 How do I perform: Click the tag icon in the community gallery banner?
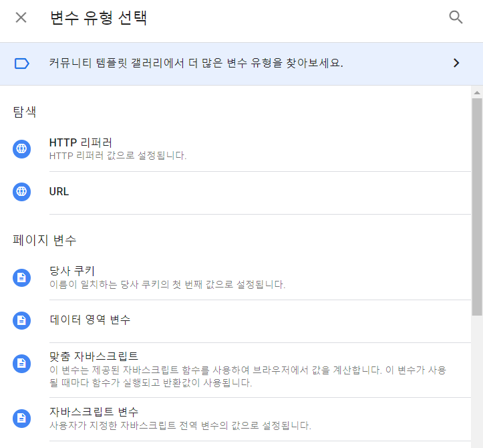[x=22, y=64]
